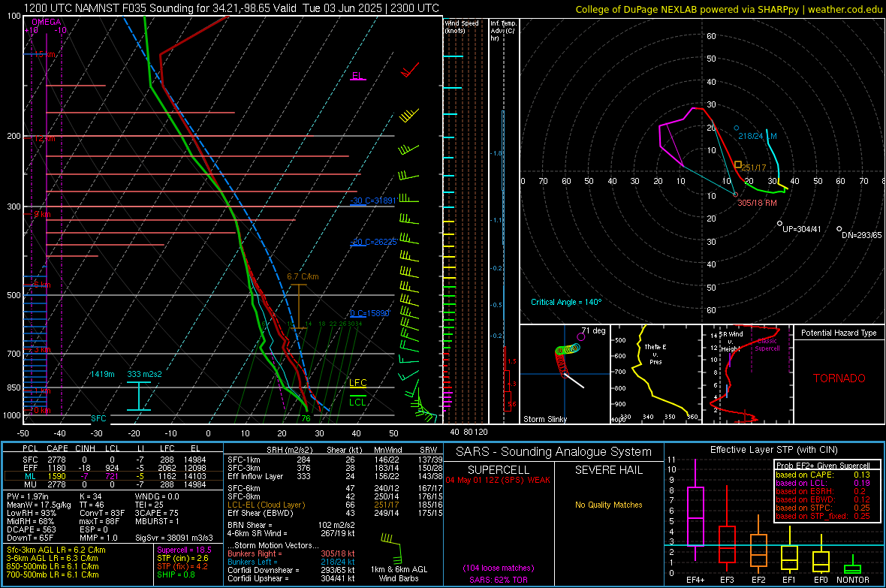Select the '1419m' effective layer label
The height and width of the screenshot is (588, 886).
pyautogui.click(x=102, y=374)
